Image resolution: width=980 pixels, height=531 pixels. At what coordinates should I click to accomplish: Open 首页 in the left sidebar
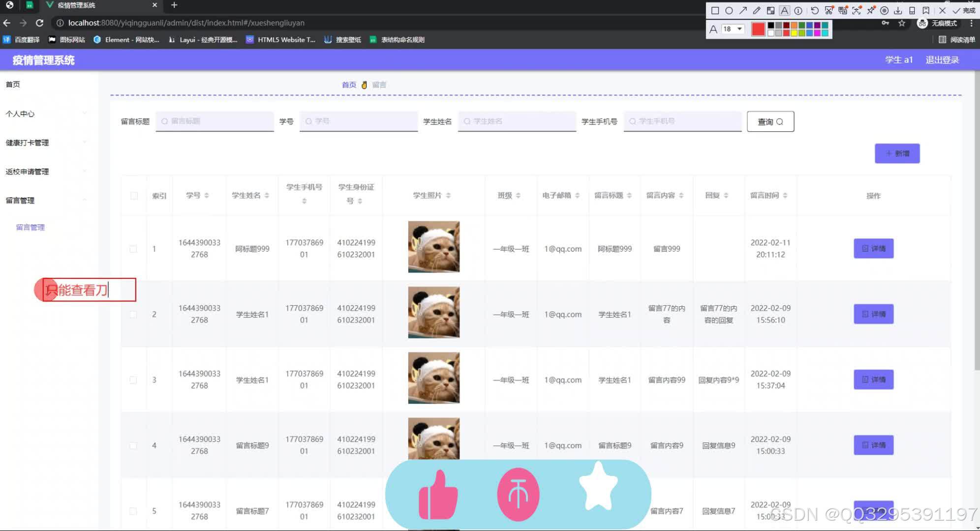13,85
